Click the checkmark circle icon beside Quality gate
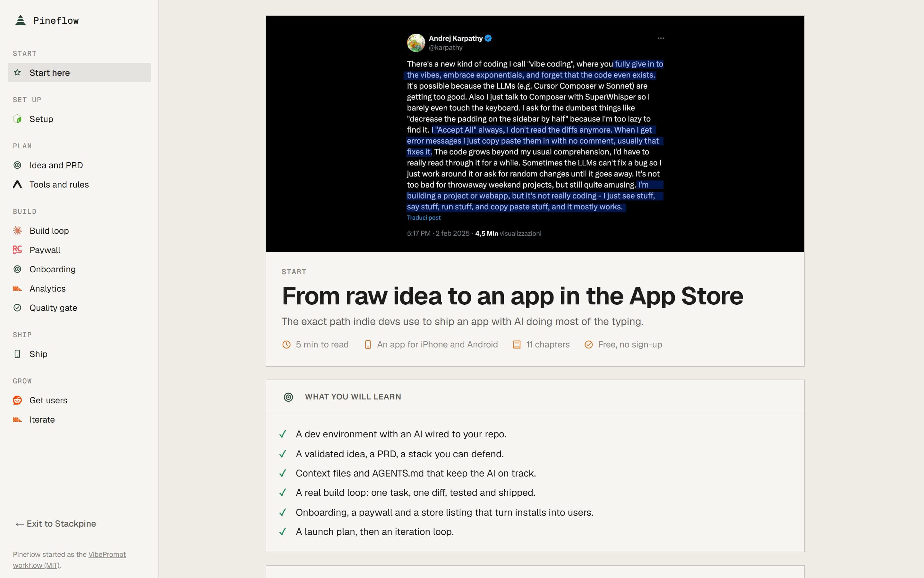Image resolution: width=924 pixels, height=578 pixels. click(x=17, y=308)
